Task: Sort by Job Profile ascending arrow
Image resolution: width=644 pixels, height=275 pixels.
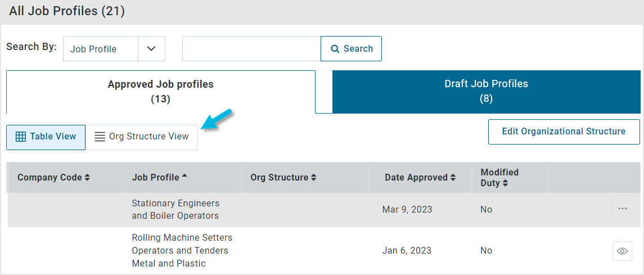Action: (184, 176)
